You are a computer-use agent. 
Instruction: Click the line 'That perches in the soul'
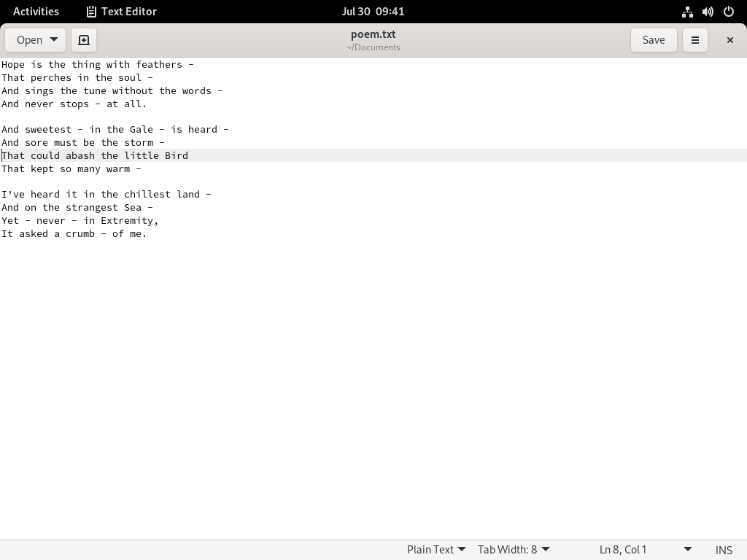click(77, 77)
